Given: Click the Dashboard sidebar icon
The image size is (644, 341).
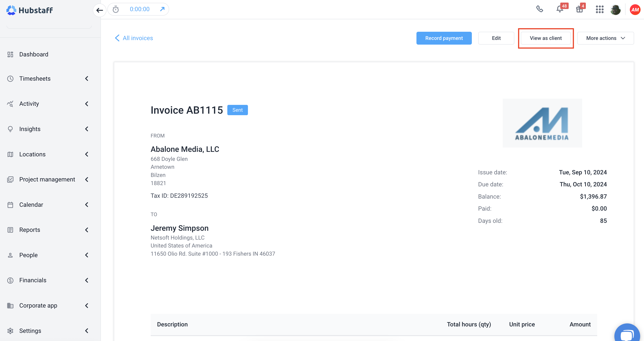Looking at the screenshot, I should (10, 54).
